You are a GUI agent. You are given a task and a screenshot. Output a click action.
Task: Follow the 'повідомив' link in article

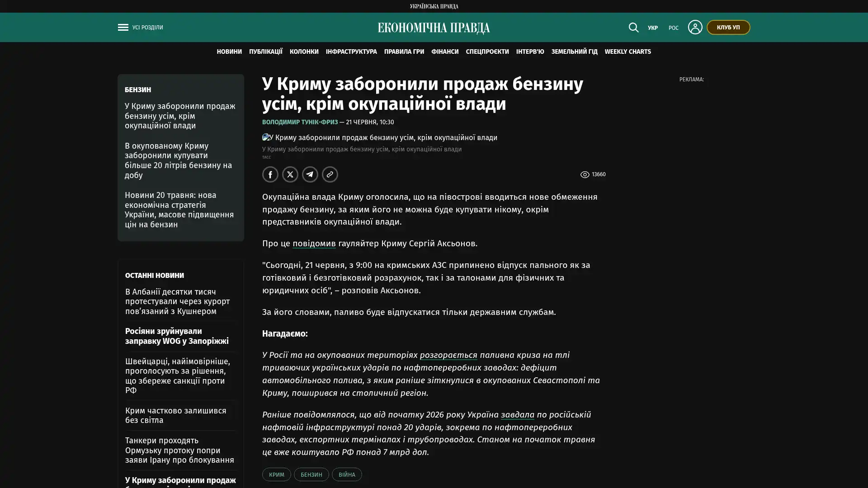tap(314, 243)
